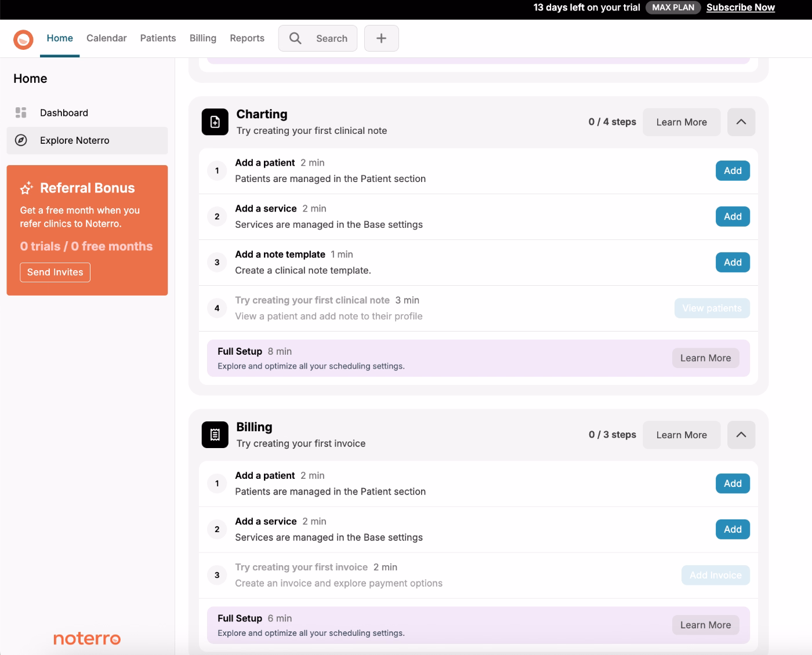Click the search magnifier icon
Image resolution: width=812 pixels, height=655 pixels.
click(x=296, y=38)
